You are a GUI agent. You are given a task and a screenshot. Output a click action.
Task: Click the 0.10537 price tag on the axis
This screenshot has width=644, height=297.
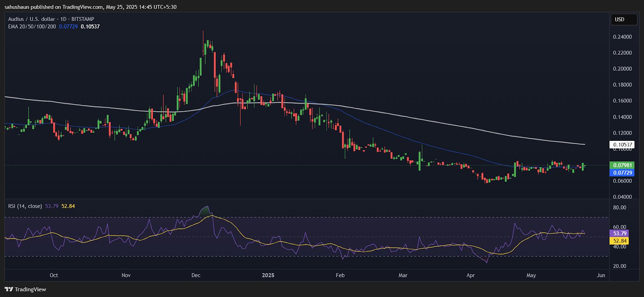point(622,145)
